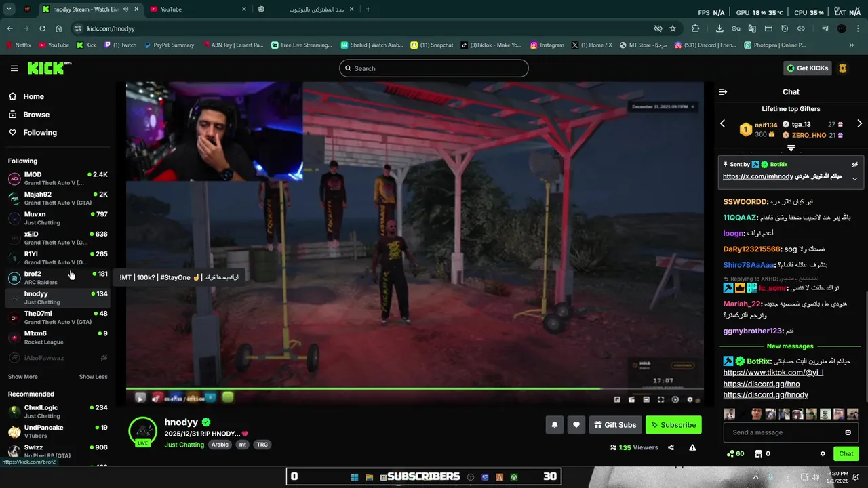Report stream via warning triangle icon
Screen dimensions: 868x488
[x=692, y=447]
